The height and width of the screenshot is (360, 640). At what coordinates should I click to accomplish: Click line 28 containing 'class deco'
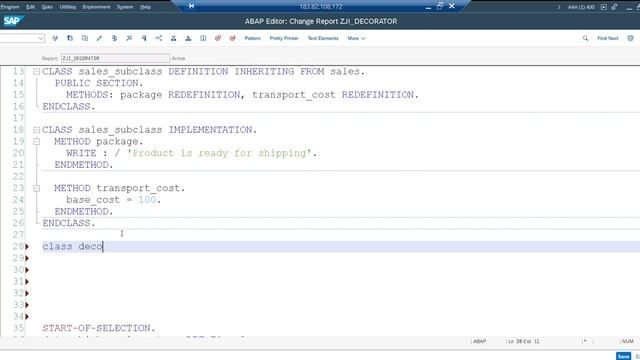pos(341,247)
